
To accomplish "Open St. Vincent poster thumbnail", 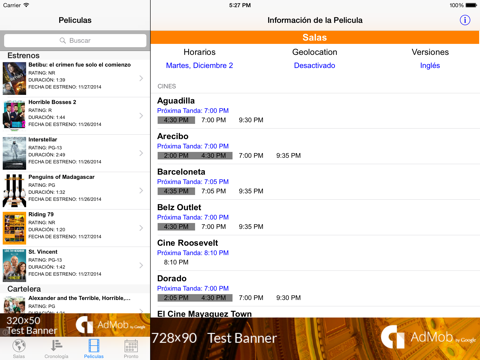I will pos(14,265).
